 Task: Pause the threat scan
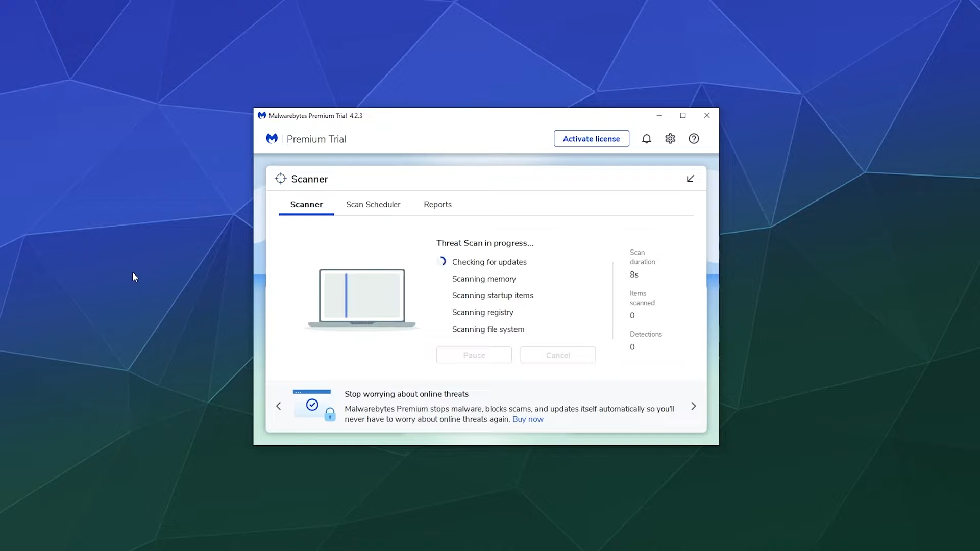474,355
